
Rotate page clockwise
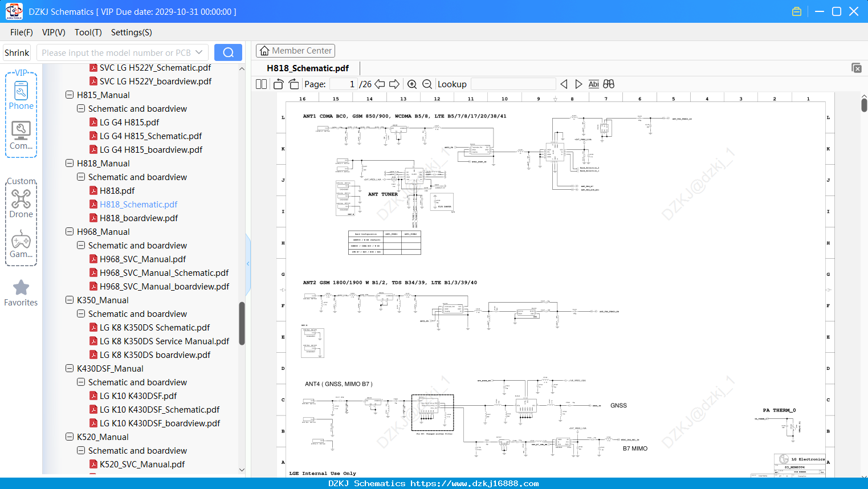click(294, 84)
